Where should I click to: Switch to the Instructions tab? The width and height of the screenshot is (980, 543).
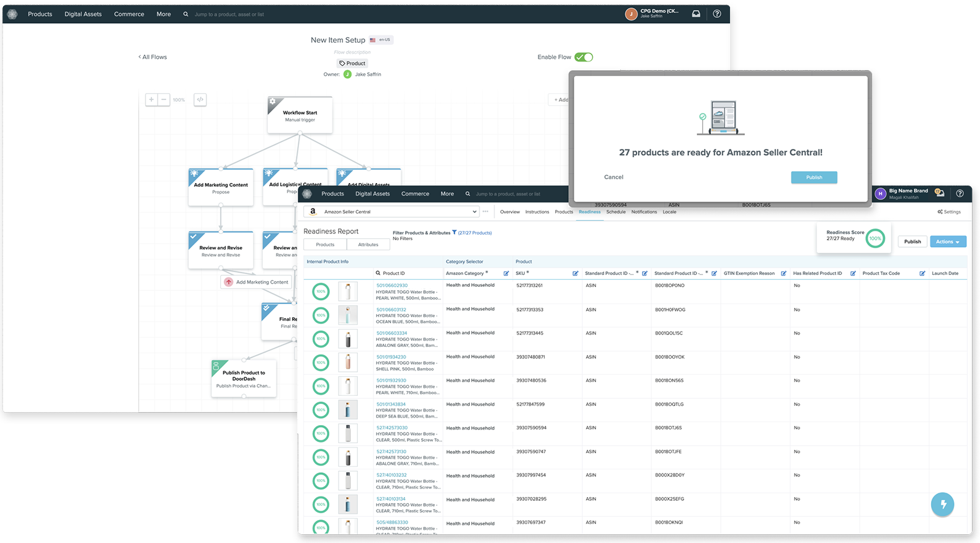point(537,212)
